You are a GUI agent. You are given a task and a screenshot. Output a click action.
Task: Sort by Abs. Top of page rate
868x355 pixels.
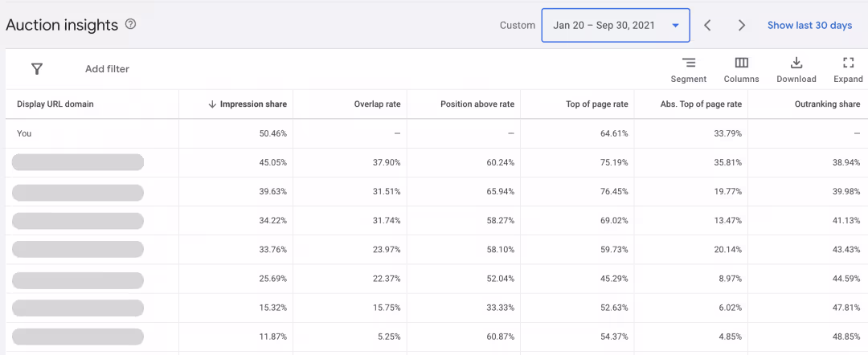(702, 104)
